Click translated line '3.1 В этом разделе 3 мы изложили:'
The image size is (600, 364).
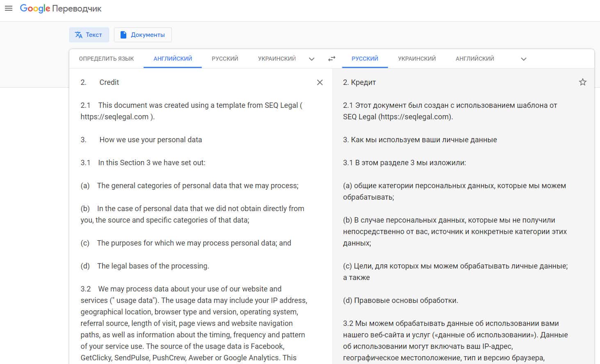pyautogui.click(x=404, y=163)
